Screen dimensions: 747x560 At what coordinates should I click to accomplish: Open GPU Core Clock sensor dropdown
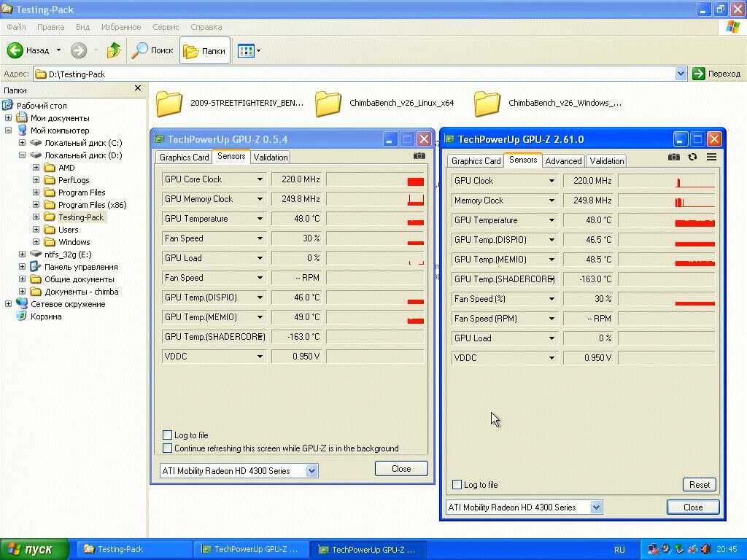260,179
